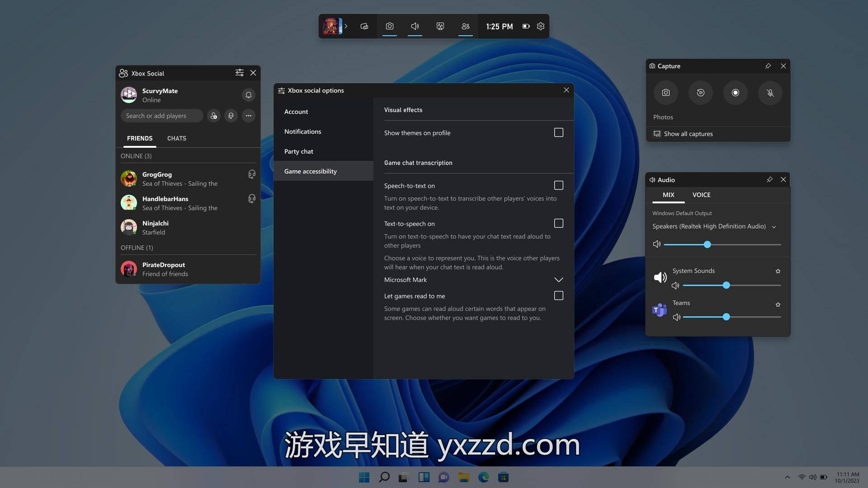Open Game Bar settings gear
The image size is (868, 488).
541,26
